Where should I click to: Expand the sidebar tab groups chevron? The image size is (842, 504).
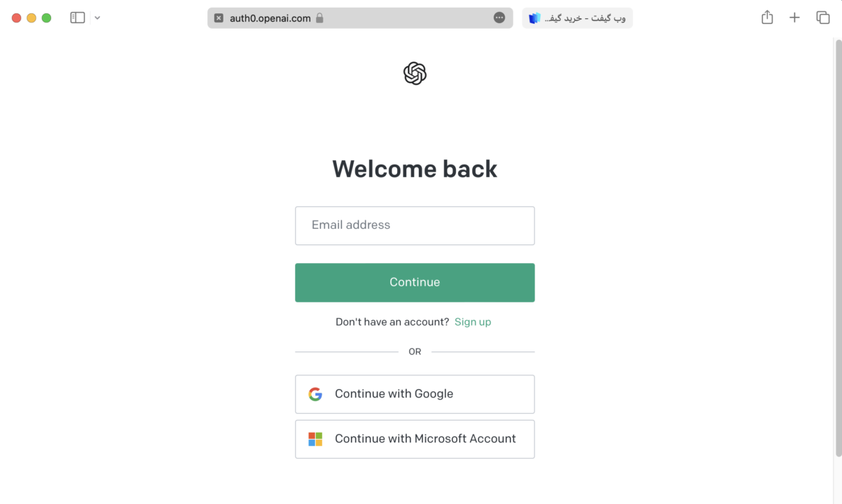pyautogui.click(x=97, y=18)
